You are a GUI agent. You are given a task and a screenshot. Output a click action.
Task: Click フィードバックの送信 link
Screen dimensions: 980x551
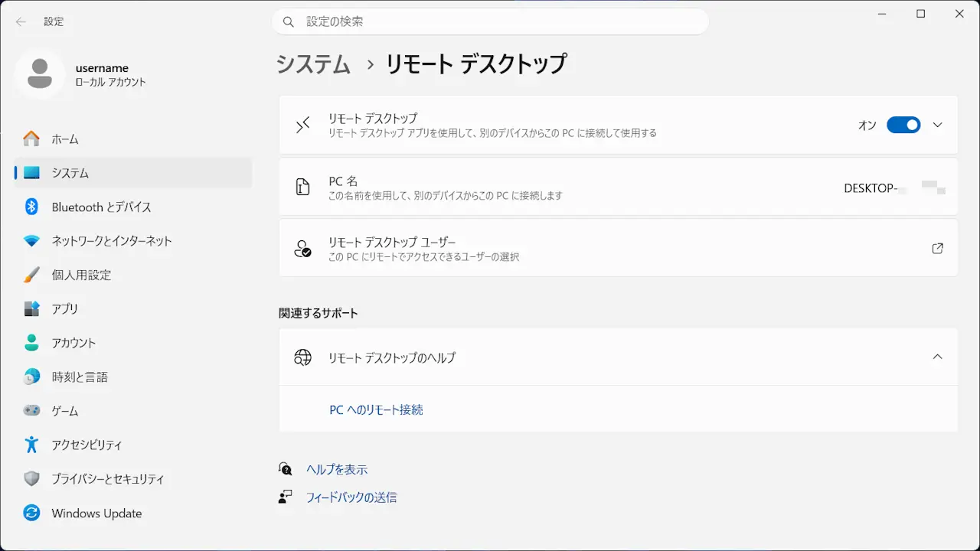click(351, 497)
